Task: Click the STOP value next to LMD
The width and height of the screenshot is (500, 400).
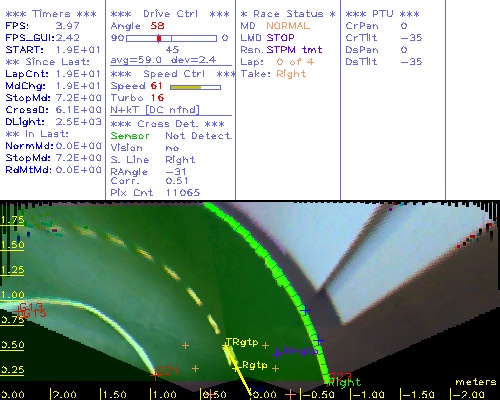Action: (280, 38)
